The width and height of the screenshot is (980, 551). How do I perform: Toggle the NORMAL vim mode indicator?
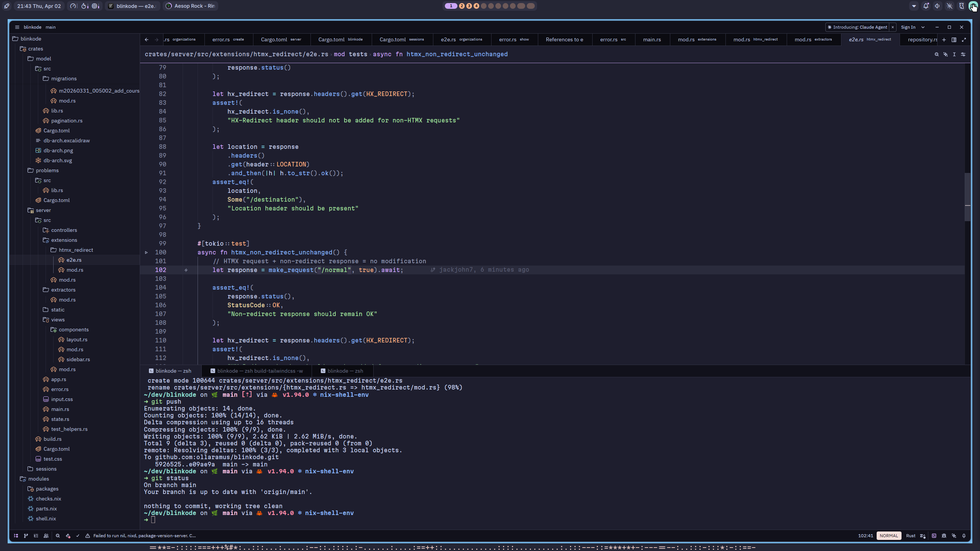click(889, 536)
